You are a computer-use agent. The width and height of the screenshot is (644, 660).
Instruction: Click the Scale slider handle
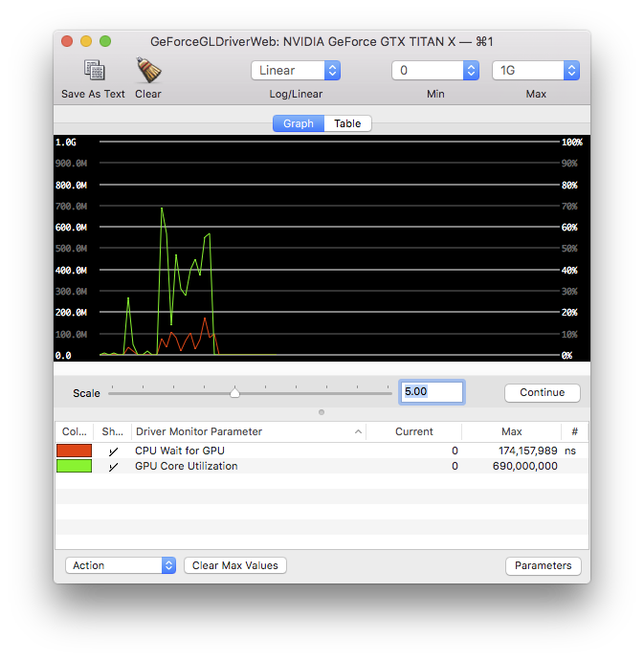235,393
